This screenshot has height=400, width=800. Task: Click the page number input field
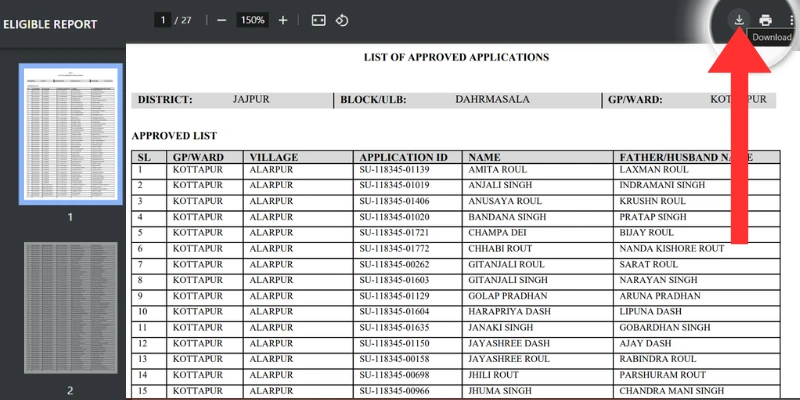[163, 20]
